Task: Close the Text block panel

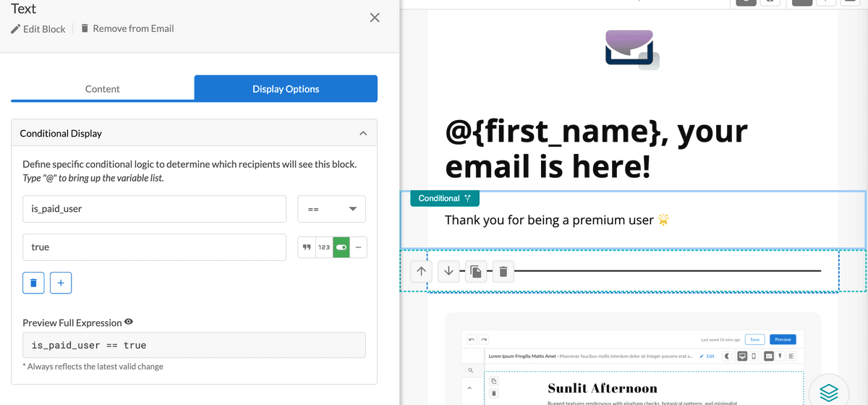Action: click(x=375, y=17)
